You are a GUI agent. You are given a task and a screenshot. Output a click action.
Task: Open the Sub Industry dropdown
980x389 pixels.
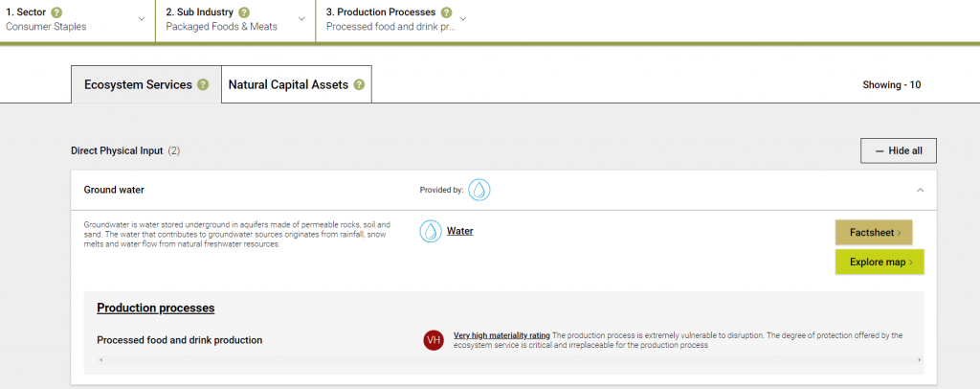pos(301,19)
